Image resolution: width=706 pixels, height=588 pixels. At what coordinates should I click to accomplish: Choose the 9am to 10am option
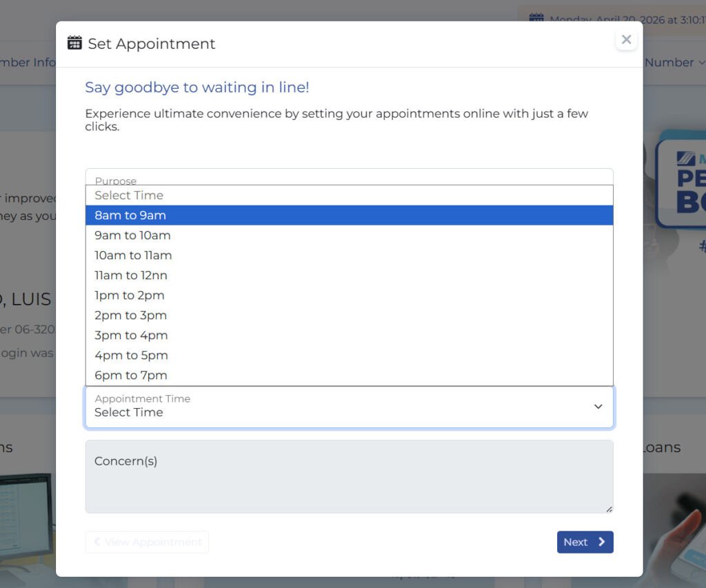tap(349, 235)
